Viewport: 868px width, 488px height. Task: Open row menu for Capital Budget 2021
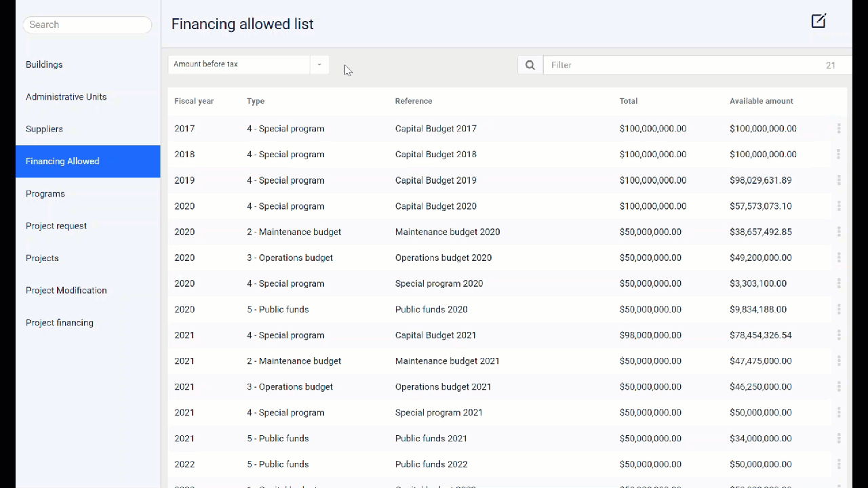point(839,335)
